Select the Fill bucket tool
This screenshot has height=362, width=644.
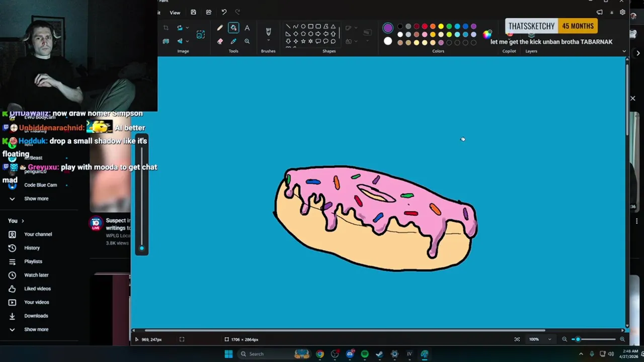[233, 28]
